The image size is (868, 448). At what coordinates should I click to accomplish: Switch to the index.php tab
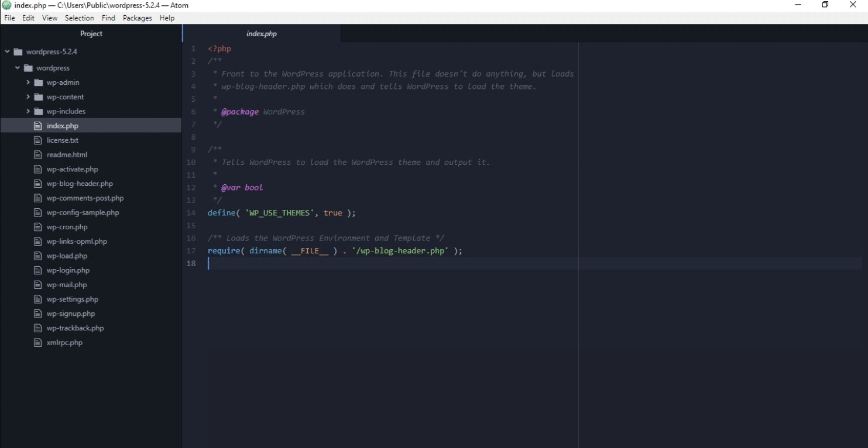(x=262, y=33)
